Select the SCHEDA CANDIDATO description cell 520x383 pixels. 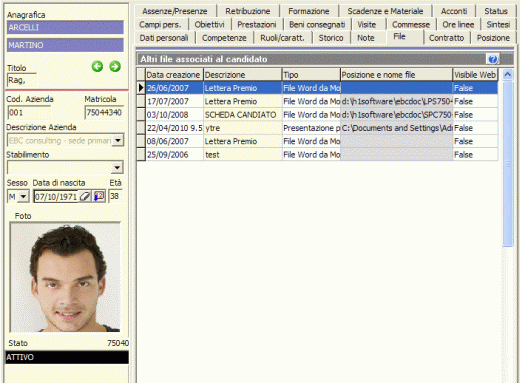pyautogui.click(x=243, y=115)
